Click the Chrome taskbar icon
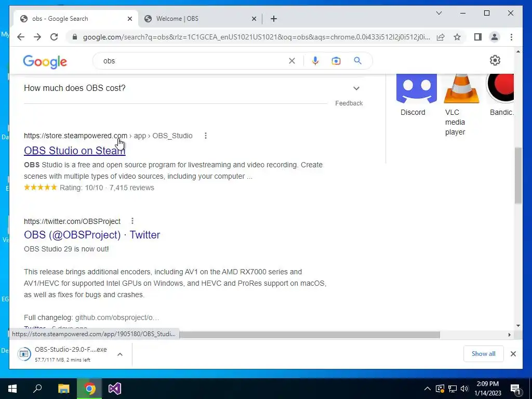This screenshot has height=399, width=532. (x=89, y=389)
